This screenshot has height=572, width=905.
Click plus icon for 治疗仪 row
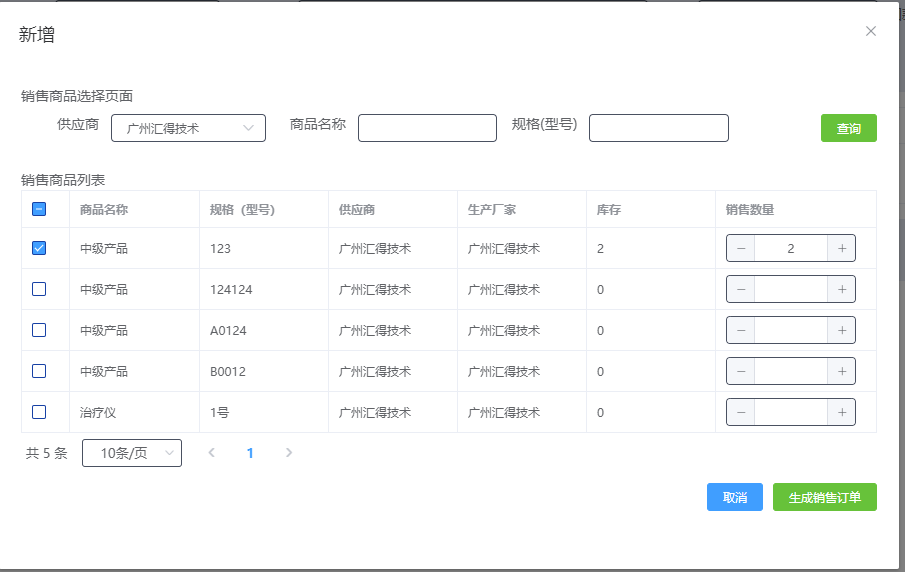pyautogui.click(x=841, y=412)
